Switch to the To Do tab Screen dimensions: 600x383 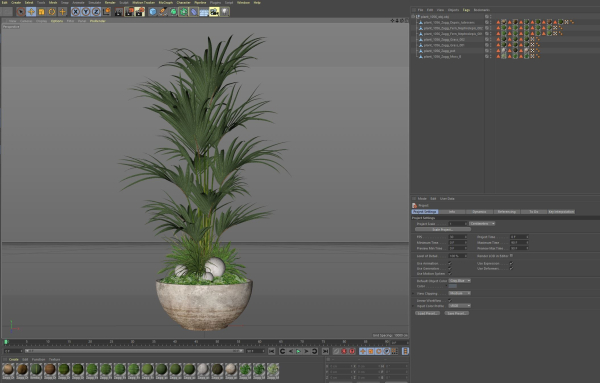534,212
